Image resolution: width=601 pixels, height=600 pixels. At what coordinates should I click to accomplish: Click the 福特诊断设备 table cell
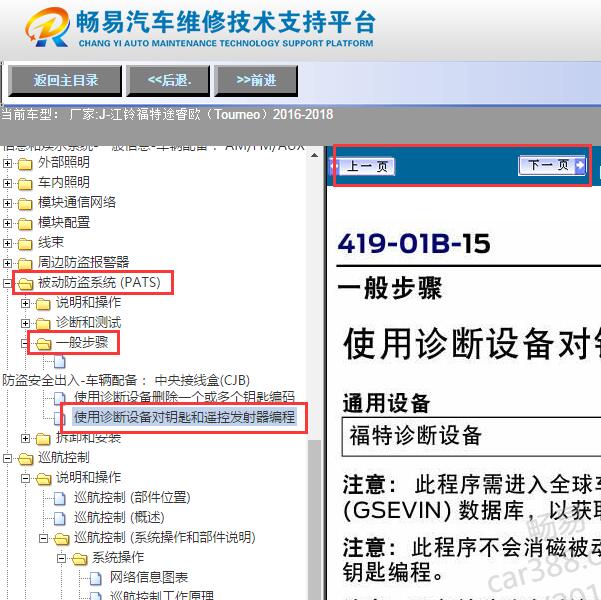(471, 437)
